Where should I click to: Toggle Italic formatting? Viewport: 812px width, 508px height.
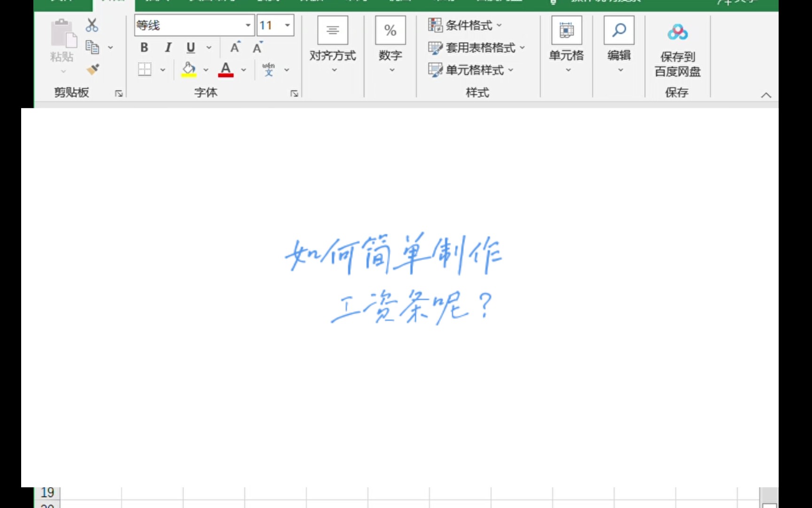(x=168, y=48)
